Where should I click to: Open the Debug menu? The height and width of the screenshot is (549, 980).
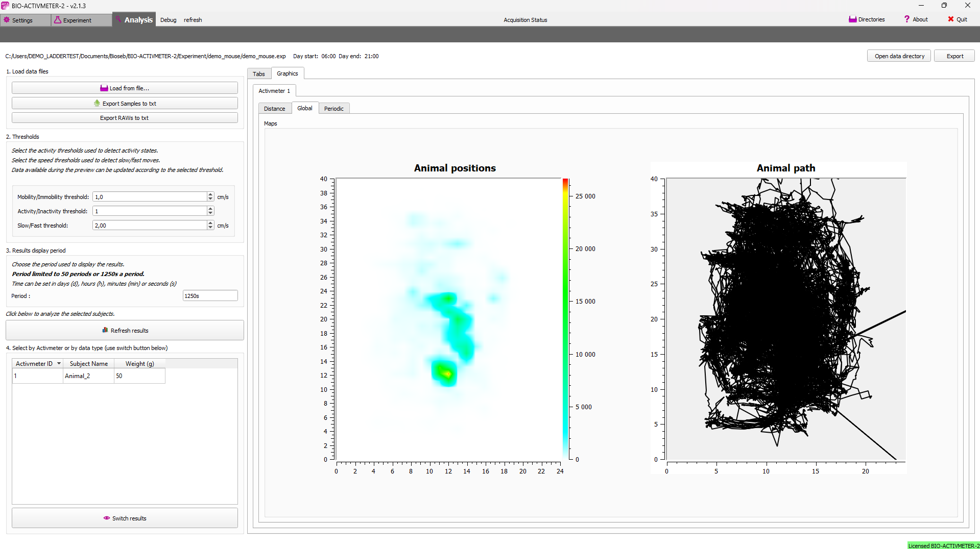point(168,20)
